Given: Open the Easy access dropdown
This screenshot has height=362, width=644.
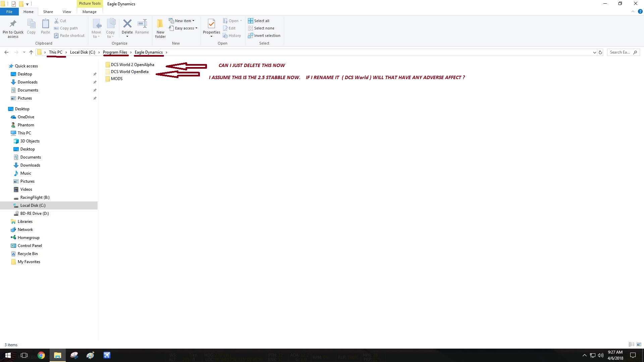Looking at the screenshot, I should coord(183,28).
